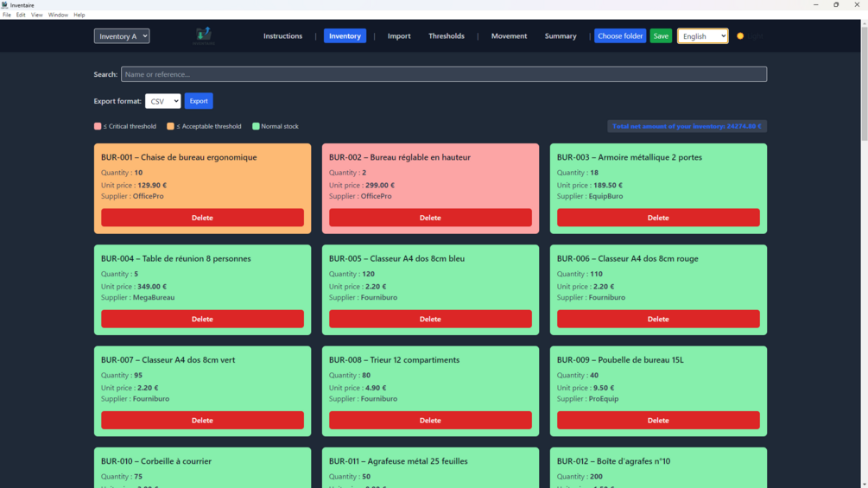Click the Inventaire app logo
This screenshot has height=488, width=868.
pyautogui.click(x=204, y=35)
